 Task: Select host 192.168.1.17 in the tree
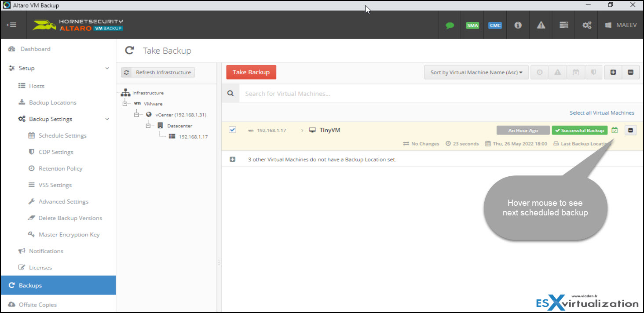pos(193,137)
